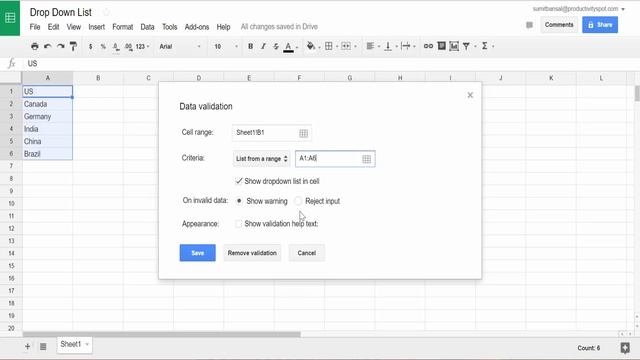This screenshot has height=360, width=640.
Task: Click the blue Share button
Action: 600,25
